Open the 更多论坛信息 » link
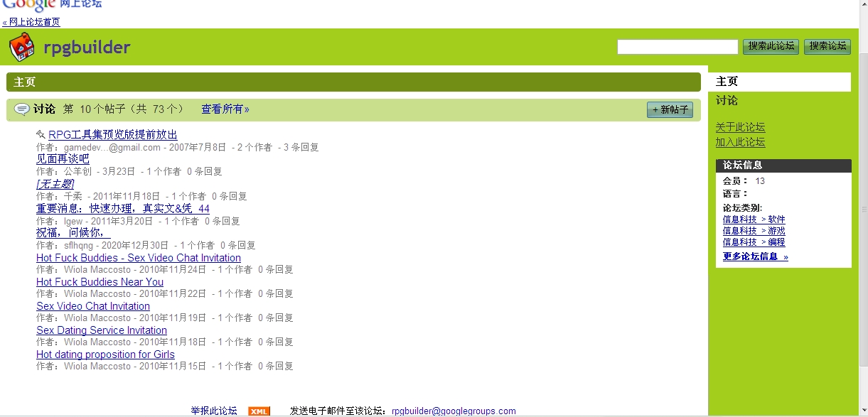This screenshot has width=868, height=417. pos(756,256)
